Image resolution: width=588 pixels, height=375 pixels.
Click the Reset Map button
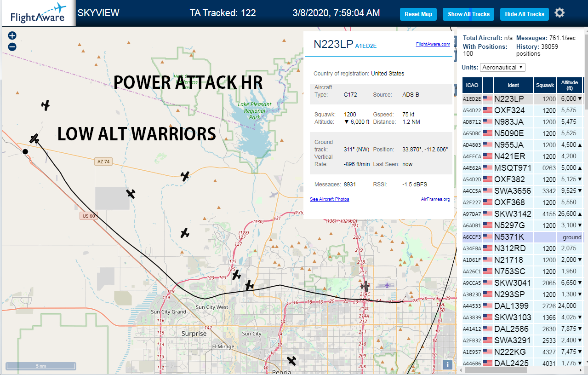tap(418, 14)
